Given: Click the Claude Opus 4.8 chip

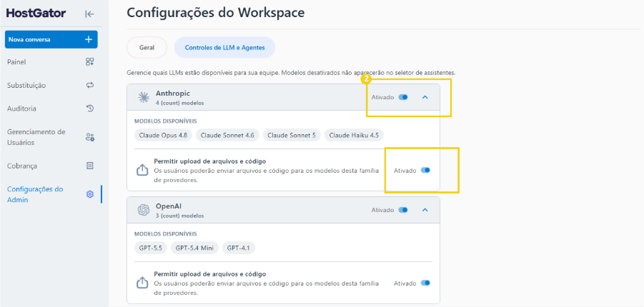Looking at the screenshot, I should point(163,135).
